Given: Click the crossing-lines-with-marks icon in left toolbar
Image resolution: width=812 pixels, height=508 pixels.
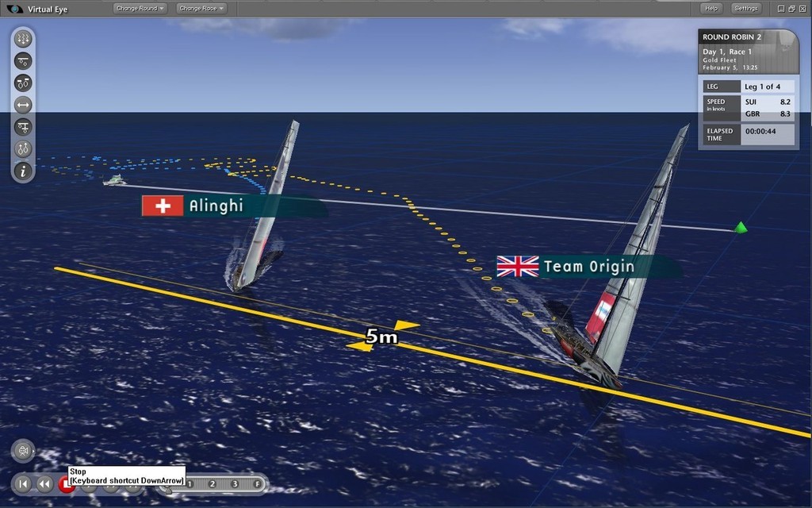Looking at the screenshot, I should [23, 127].
